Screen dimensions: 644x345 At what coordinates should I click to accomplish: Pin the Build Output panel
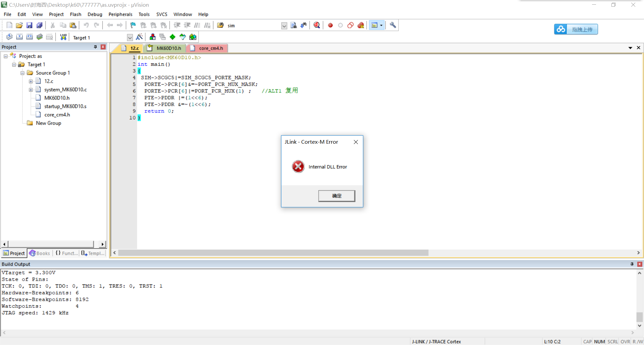pyautogui.click(x=632, y=264)
